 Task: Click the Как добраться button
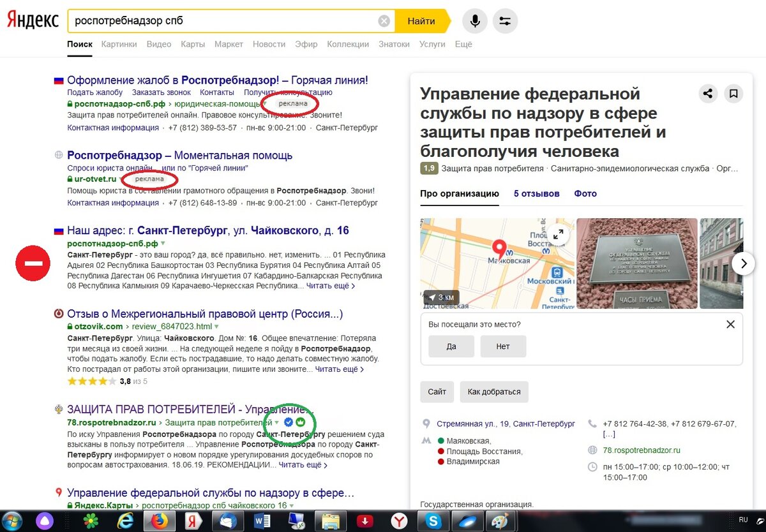494,392
